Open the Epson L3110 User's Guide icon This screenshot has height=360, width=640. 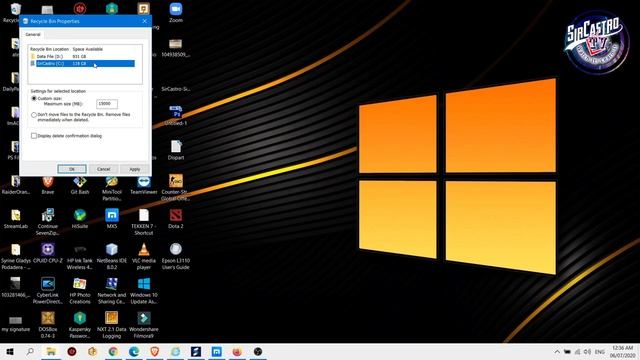[176, 256]
